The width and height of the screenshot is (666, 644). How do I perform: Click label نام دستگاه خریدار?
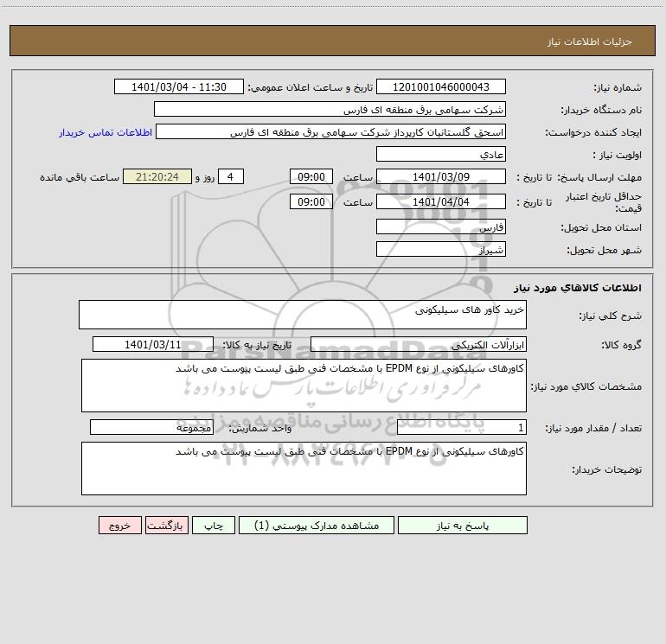pos(601,110)
